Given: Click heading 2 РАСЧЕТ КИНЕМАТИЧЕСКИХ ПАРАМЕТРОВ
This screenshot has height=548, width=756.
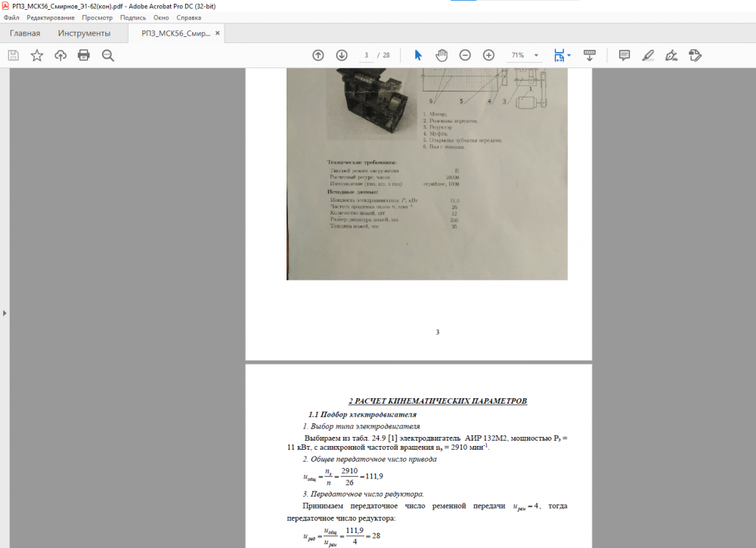Looking at the screenshot, I should (438, 401).
